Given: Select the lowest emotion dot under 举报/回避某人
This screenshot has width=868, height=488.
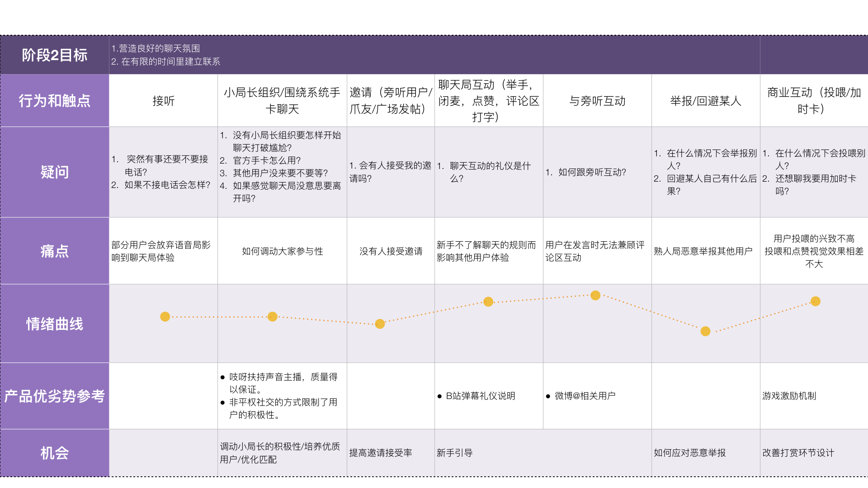Looking at the screenshot, I should 704,332.
